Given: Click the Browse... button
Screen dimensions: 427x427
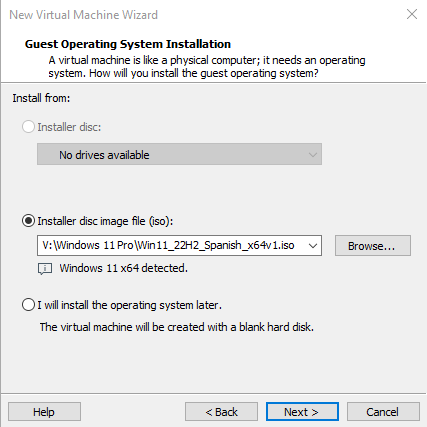Looking at the screenshot, I should [x=373, y=246].
